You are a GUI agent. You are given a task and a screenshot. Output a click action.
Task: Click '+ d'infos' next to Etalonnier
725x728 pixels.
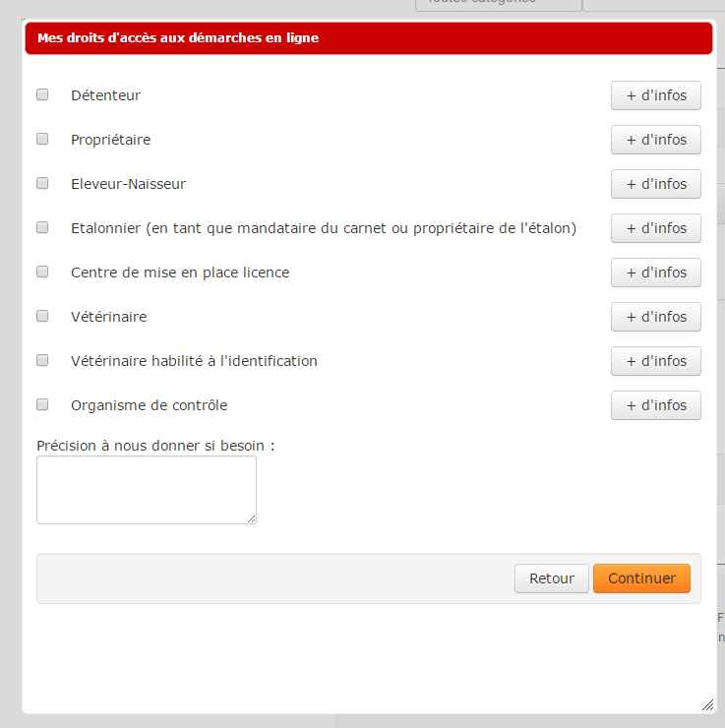coord(655,228)
